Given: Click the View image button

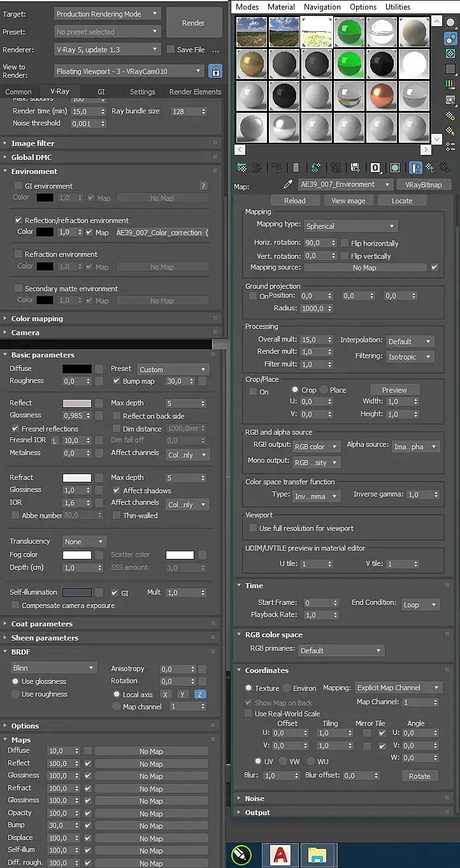Looking at the screenshot, I should [349, 201].
